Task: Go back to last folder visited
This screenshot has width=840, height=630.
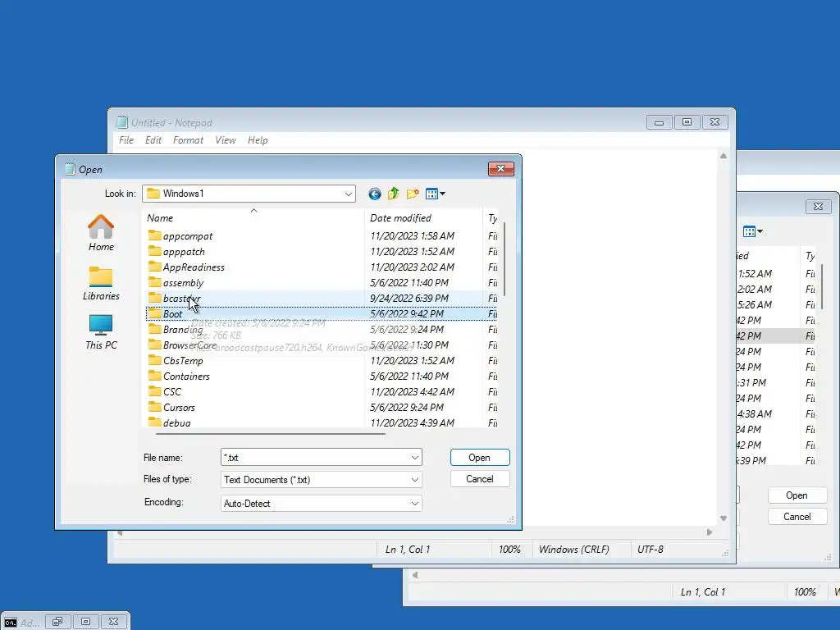Action: point(374,194)
